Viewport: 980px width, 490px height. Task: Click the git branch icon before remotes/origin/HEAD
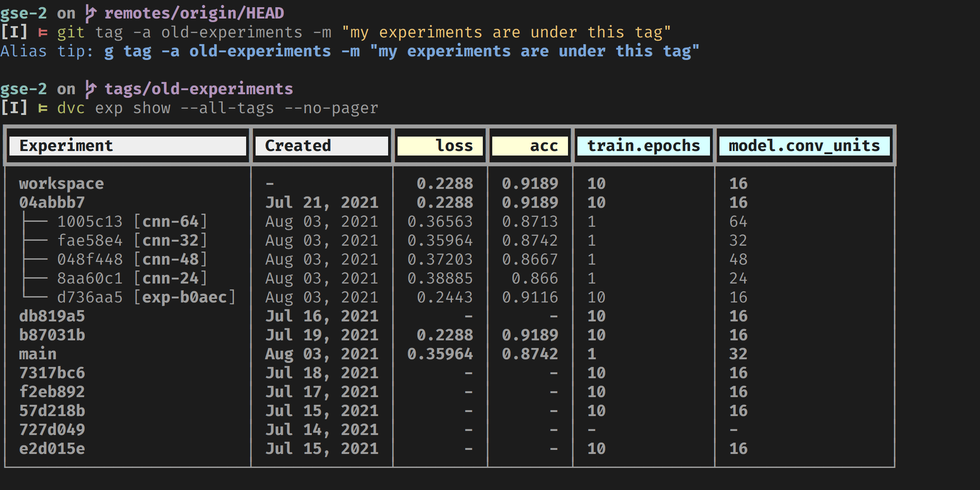click(x=91, y=13)
